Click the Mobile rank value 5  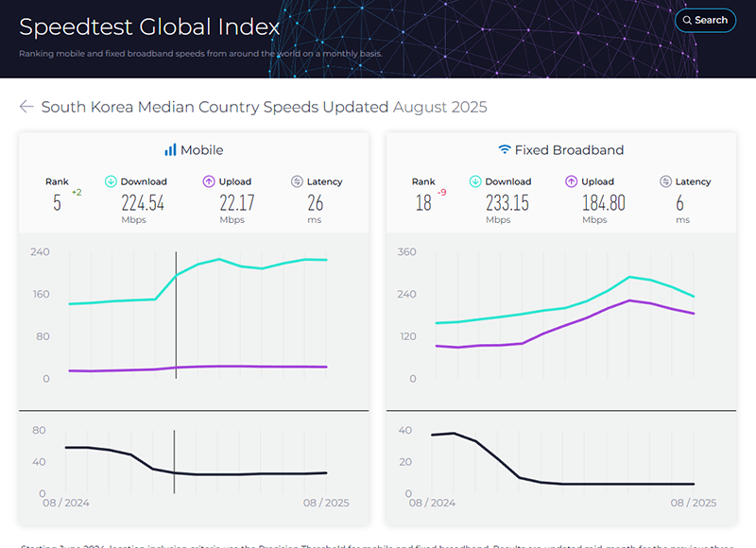[x=57, y=201]
